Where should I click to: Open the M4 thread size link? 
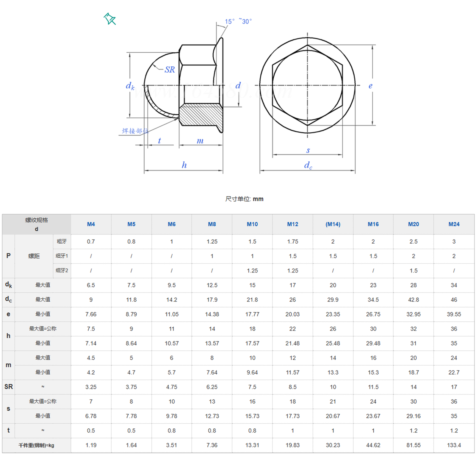tap(91, 224)
